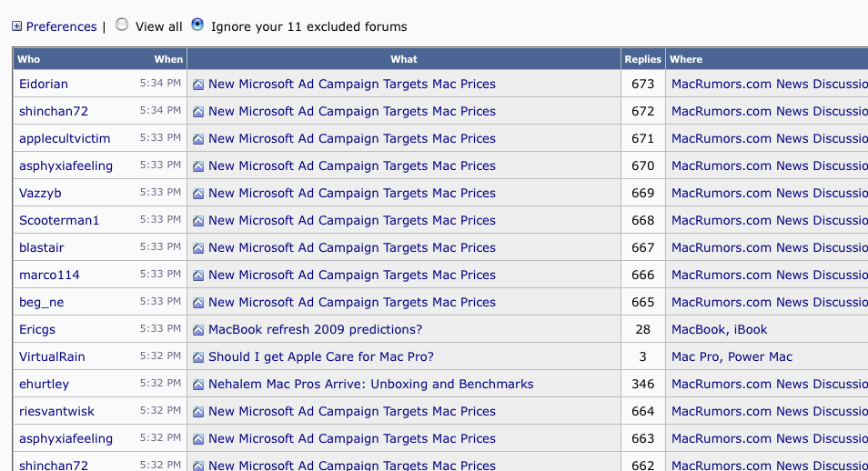Sort by the When column header

pyautogui.click(x=168, y=59)
